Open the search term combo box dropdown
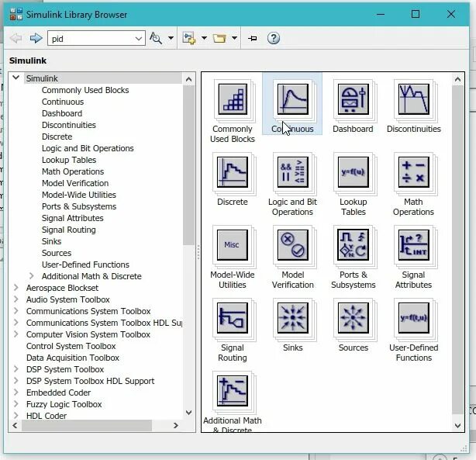 (139, 39)
